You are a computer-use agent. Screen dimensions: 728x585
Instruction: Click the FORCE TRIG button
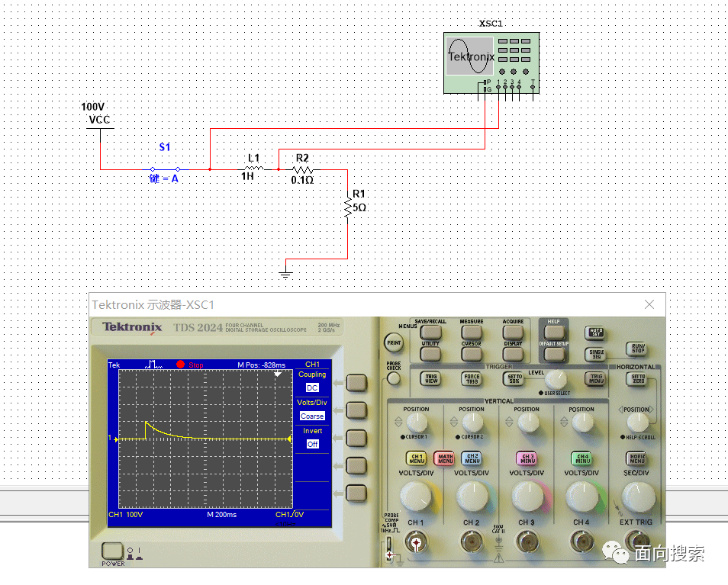pos(472,378)
